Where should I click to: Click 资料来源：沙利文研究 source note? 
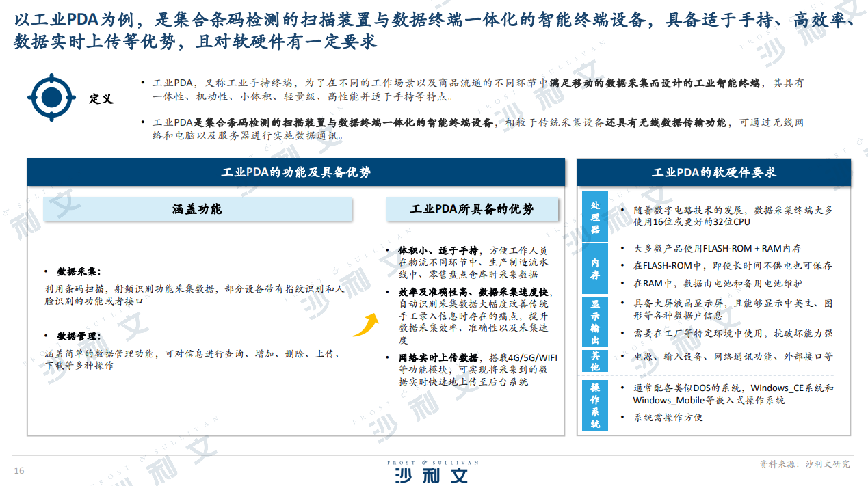click(x=805, y=464)
